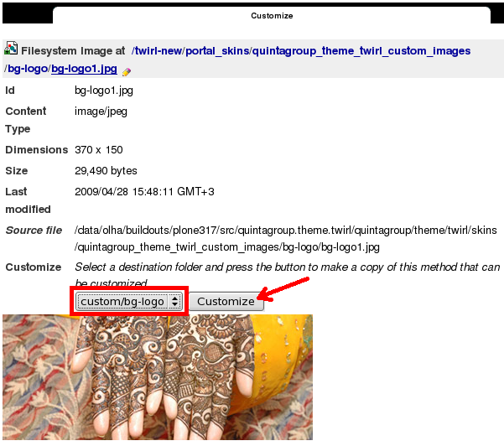The image size is (504, 446).
Task: Click the pencil edit icon after bg-logo1.jpg
Action: [x=127, y=71]
